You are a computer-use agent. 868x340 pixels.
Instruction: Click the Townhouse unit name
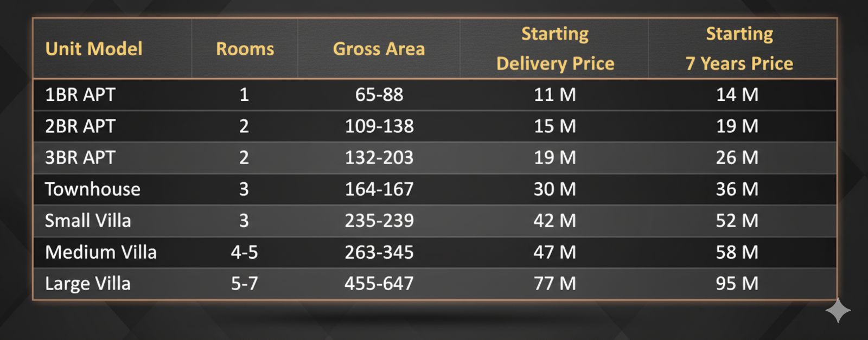[93, 189]
